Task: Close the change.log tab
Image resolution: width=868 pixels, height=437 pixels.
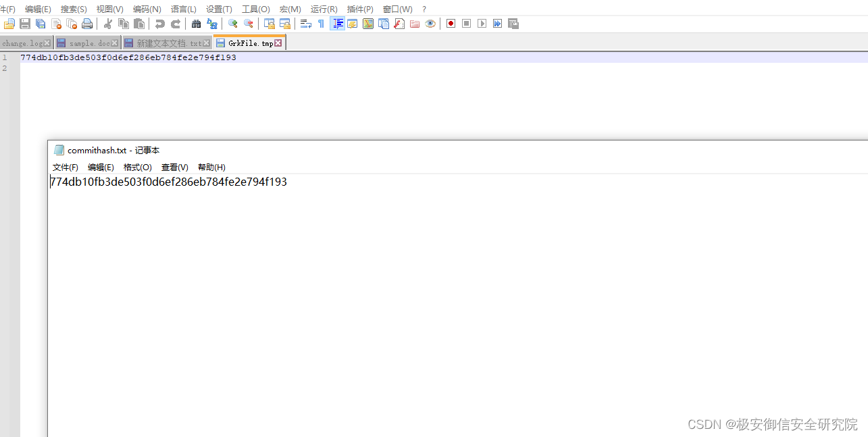Action: (47, 43)
